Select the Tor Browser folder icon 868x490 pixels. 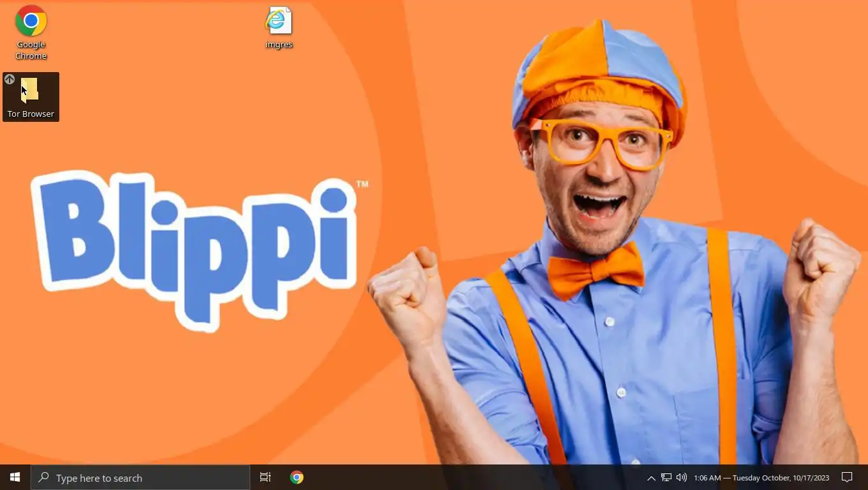31,97
